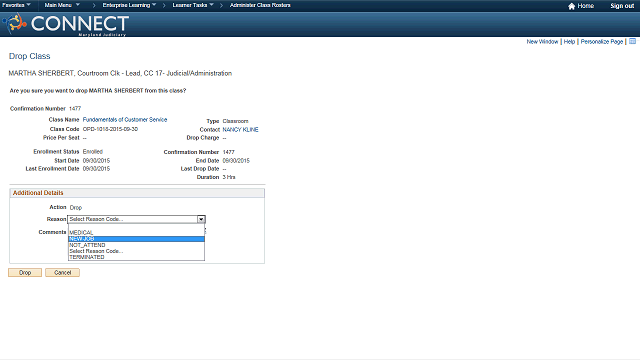Click the Cancel button
The height and width of the screenshot is (360, 640).
click(x=62, y=273)
